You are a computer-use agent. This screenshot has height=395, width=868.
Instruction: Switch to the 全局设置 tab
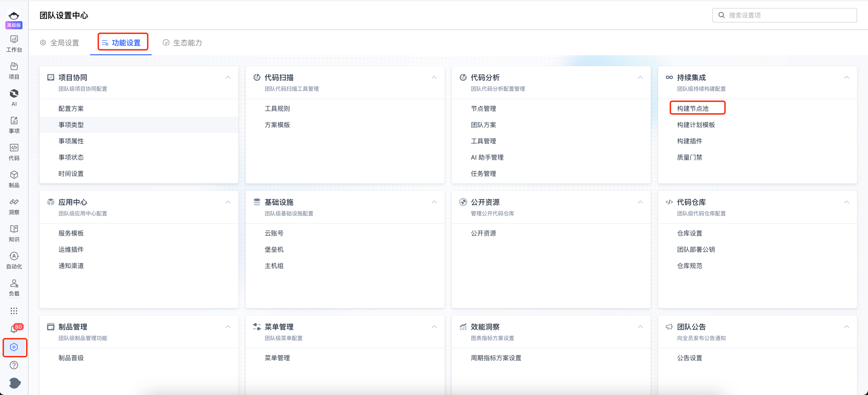click(60, 43)
